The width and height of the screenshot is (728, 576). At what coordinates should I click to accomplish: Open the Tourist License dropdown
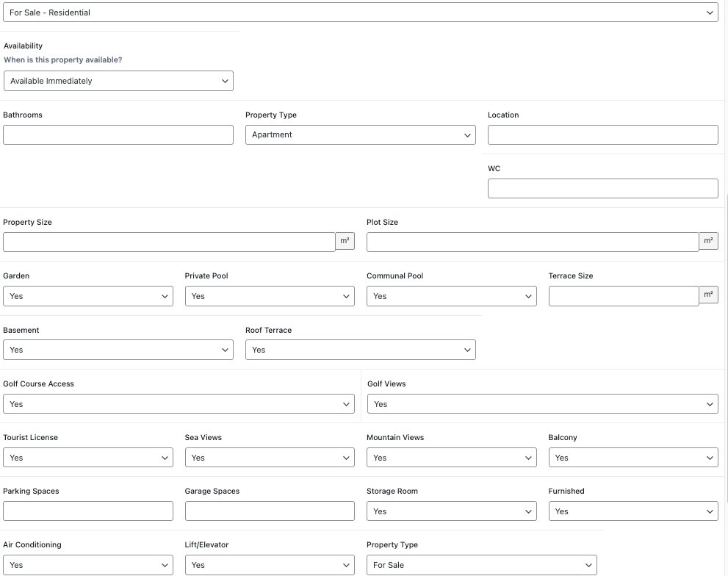pyautogui.click(x=88, y=458)
